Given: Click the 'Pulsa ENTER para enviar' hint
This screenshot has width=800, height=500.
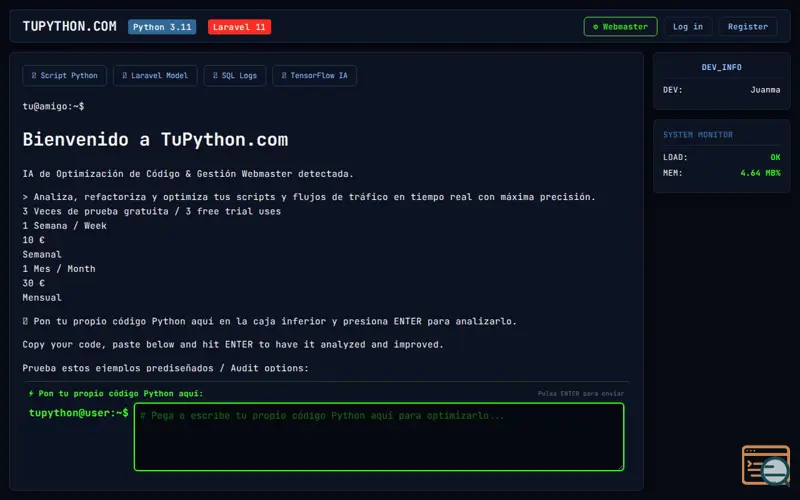Looking at the screenshot, I should coord(581,393).
